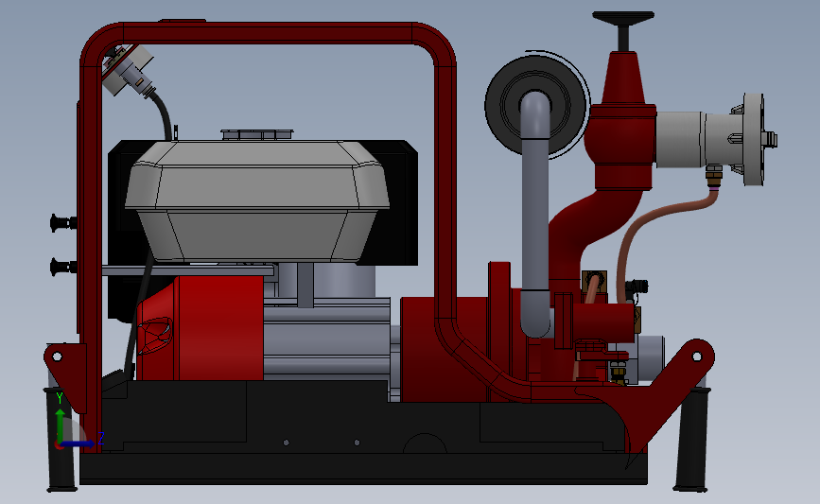Select the upper black knob on the left frame
Screen dimensions: 820x504
(x=62, y=223)
